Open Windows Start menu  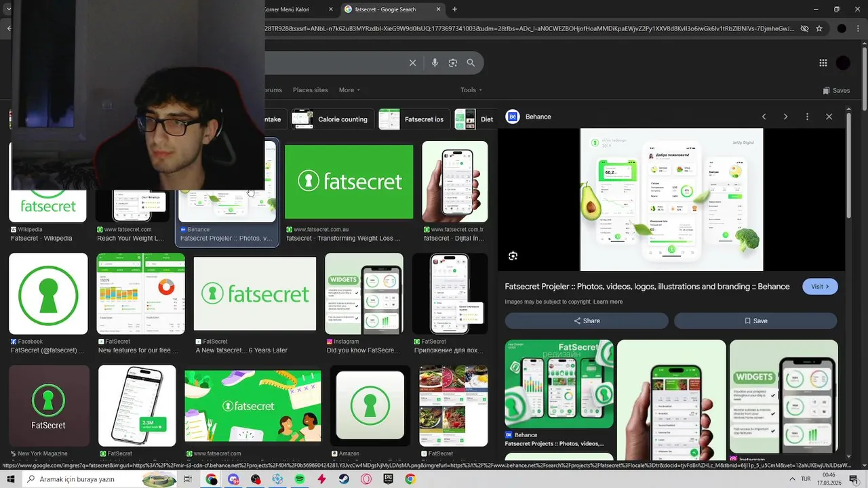[x=11, y=479]
